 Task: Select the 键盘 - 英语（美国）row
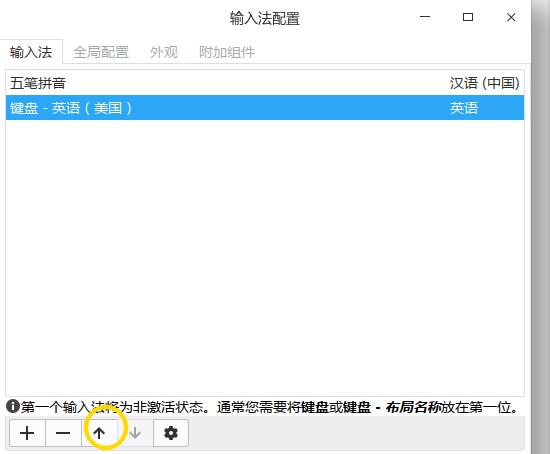[x=265, y=108]
